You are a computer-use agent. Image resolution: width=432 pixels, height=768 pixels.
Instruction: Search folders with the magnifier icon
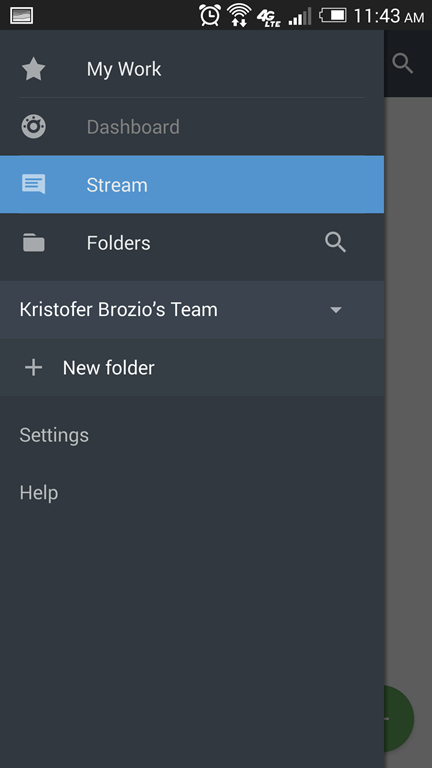336,242
